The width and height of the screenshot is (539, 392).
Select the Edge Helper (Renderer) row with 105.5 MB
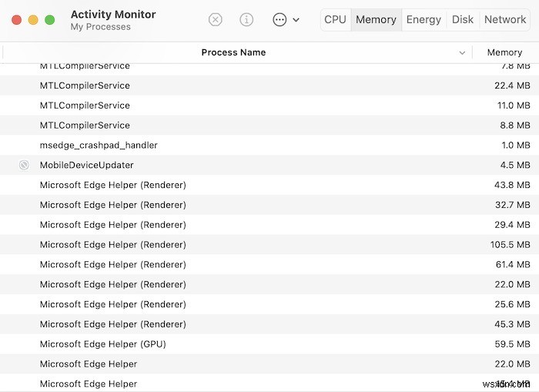[269, 245]
